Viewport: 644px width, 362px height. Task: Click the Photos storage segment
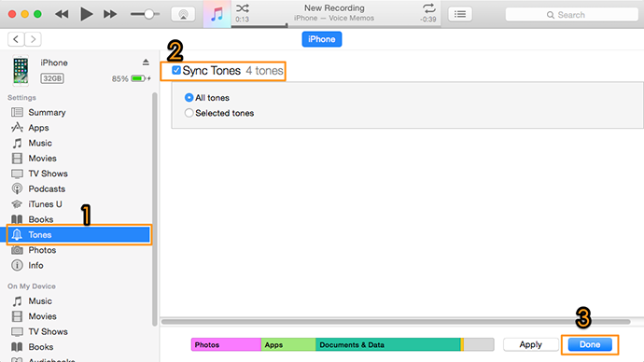pos(226,345)
